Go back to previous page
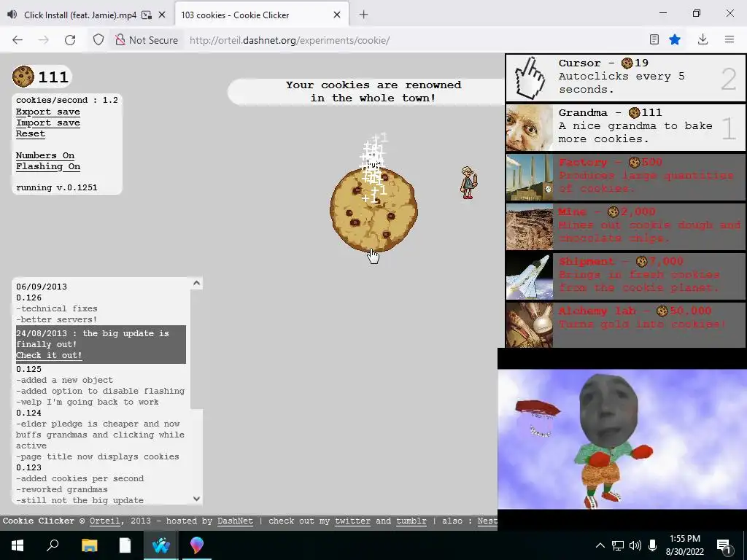Image resolution: width=747 pixels, height=560 pixels. tap(18, 40)
